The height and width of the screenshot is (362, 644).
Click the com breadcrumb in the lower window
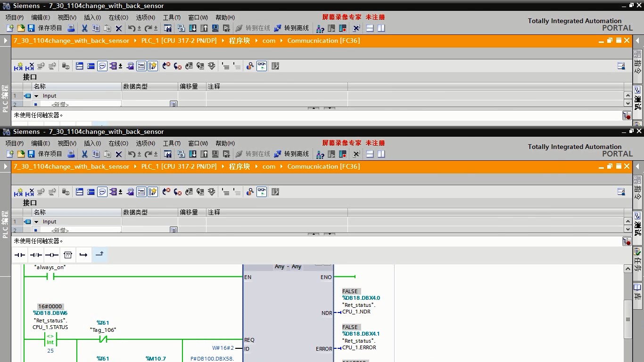pyautogui.click(x=269, y=166)
